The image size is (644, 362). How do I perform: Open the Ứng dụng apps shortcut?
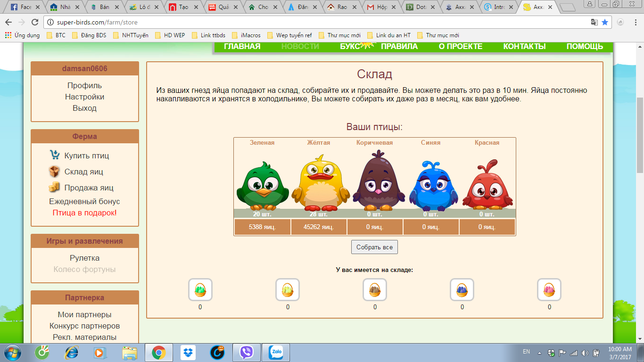(x=22, y=35)
